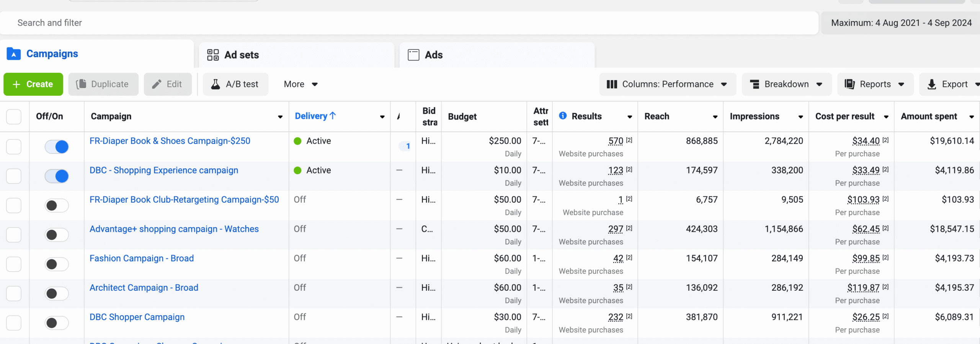Viewport: 980px width, 344px height.
Task: Open the Cost per result column menu arrow
Action: 886,117
